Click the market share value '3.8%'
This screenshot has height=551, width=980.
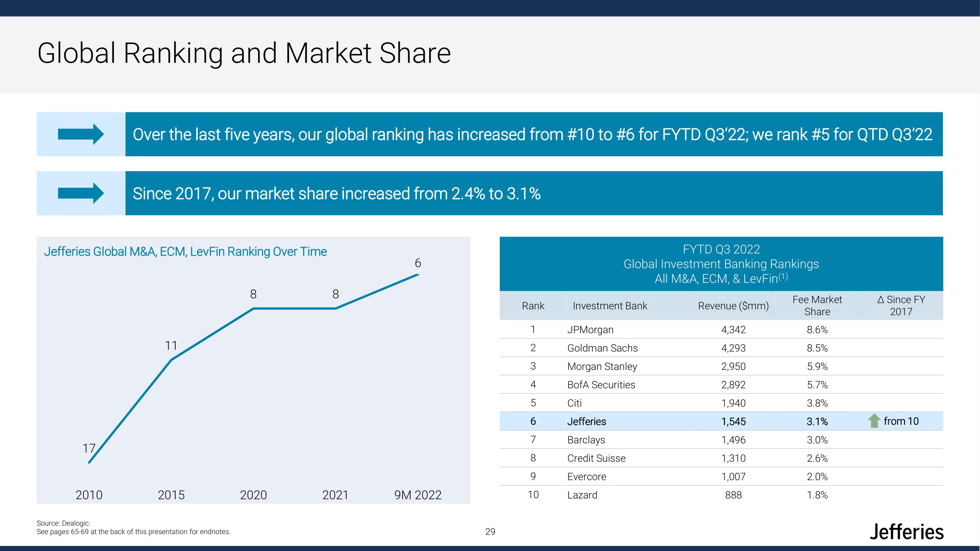pyautogui.click(x=817, y=403)
